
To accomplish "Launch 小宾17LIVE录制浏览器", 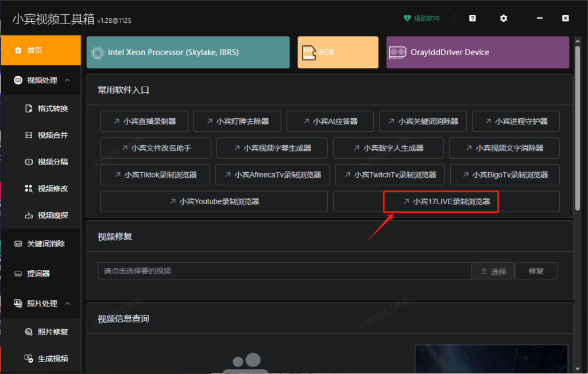I will tap(440, 201).
